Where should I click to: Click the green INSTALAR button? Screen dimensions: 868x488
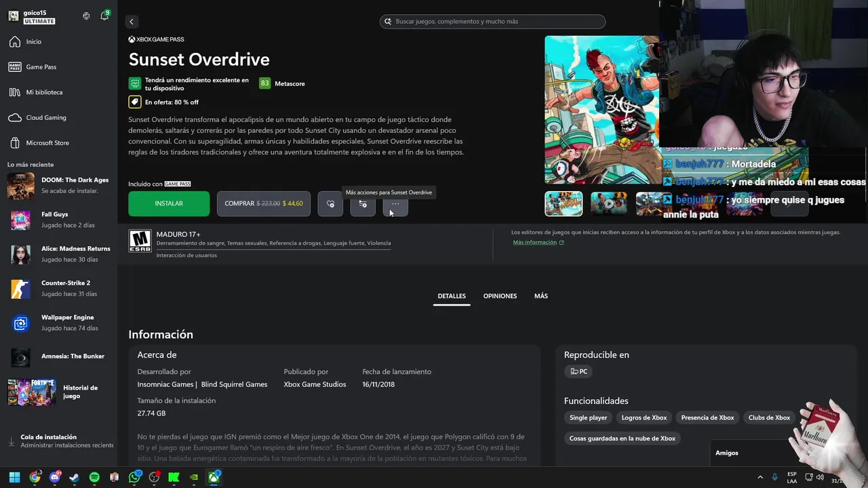pos(169,203)
